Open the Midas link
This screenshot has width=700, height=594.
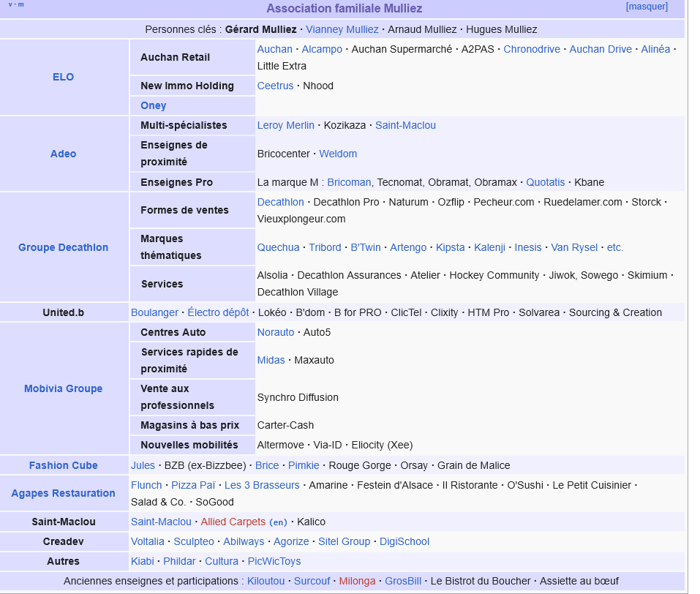point(271,360)
